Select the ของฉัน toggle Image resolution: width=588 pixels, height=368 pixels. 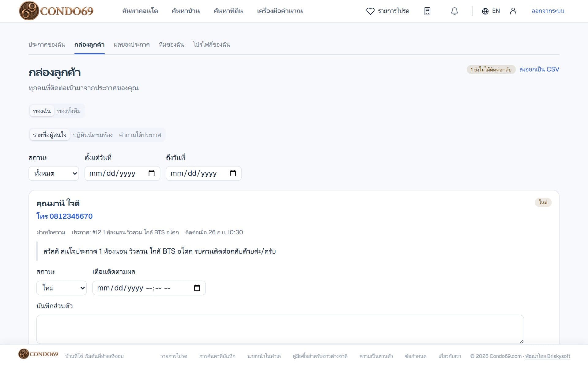click(x=42, y=111)
